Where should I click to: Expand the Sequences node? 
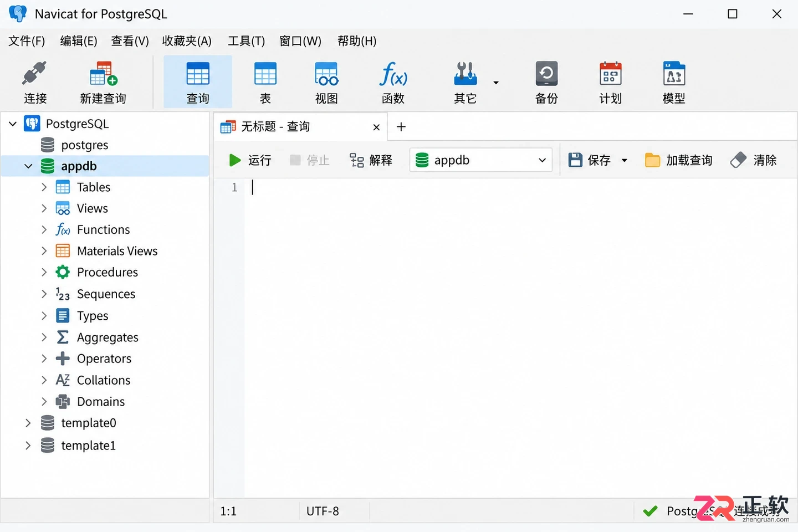click(x=44, y=294)
